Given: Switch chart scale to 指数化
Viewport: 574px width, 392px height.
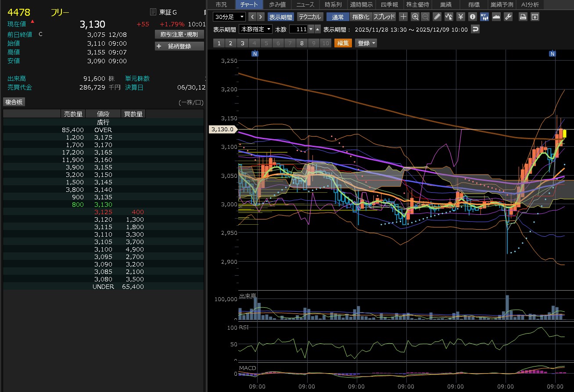Looking at the screenshot, I should point(361,17).
